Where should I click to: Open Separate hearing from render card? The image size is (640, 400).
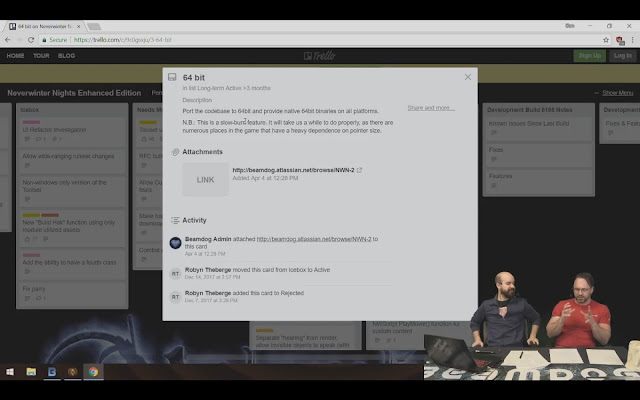coord(305,336)
